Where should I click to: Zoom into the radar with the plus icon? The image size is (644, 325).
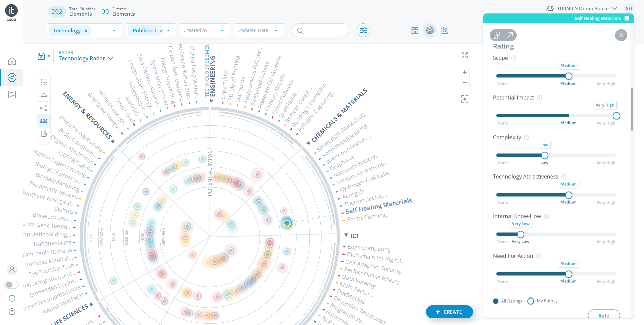(465, 72)
